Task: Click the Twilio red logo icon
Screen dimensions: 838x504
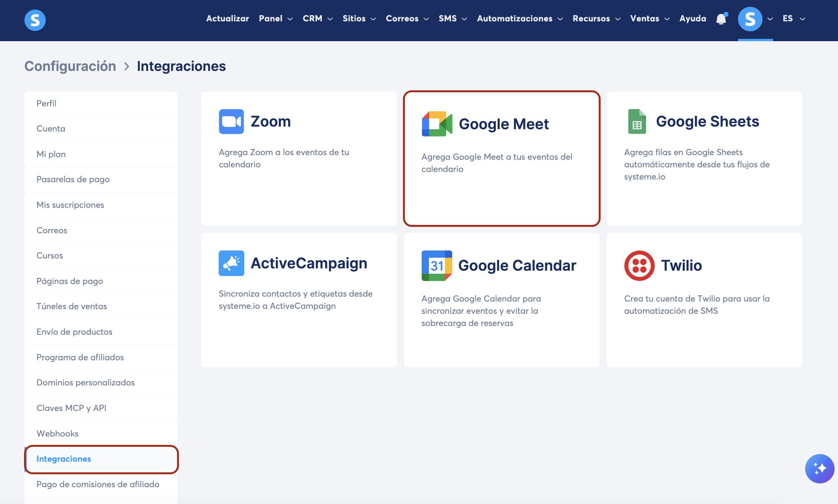Action: coord(640,266)
